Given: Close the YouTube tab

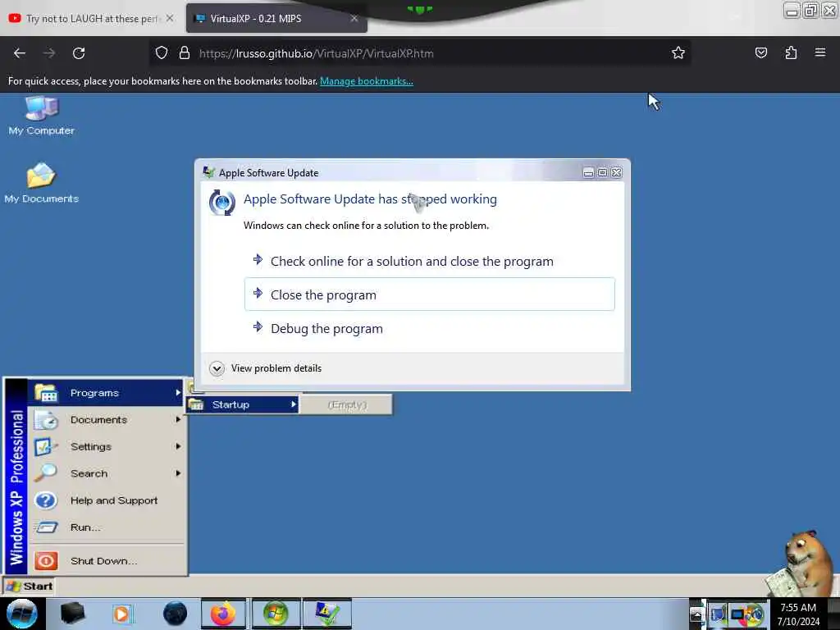Looking at the screenshot, I should pos(170,18).
